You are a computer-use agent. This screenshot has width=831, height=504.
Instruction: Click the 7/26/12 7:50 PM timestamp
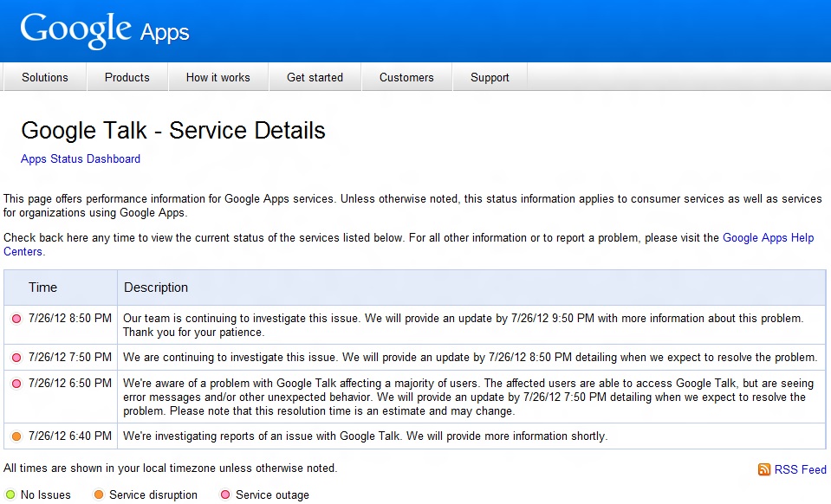pos(70,358)
